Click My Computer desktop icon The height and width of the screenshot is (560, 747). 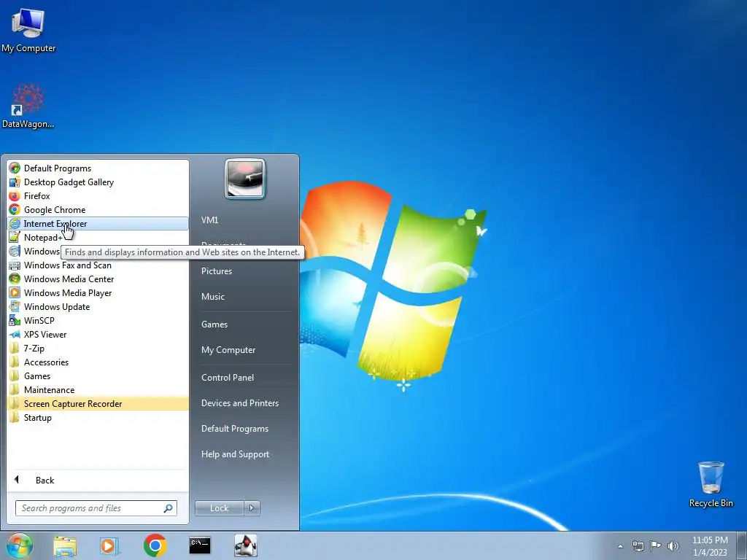(x=28, y=30)
